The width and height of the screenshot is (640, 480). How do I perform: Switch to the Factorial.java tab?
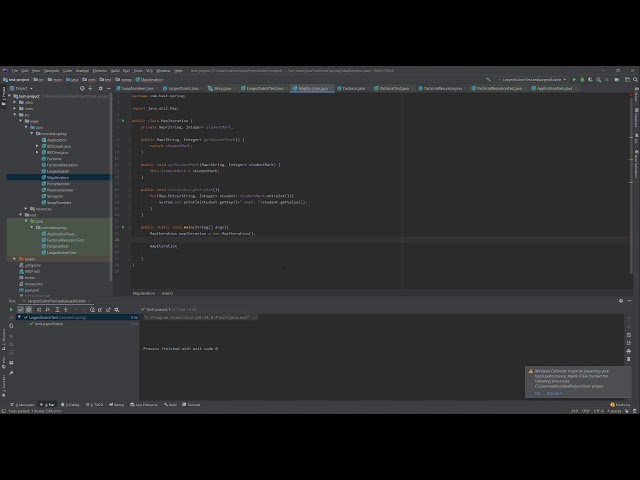tap(351, 88)
